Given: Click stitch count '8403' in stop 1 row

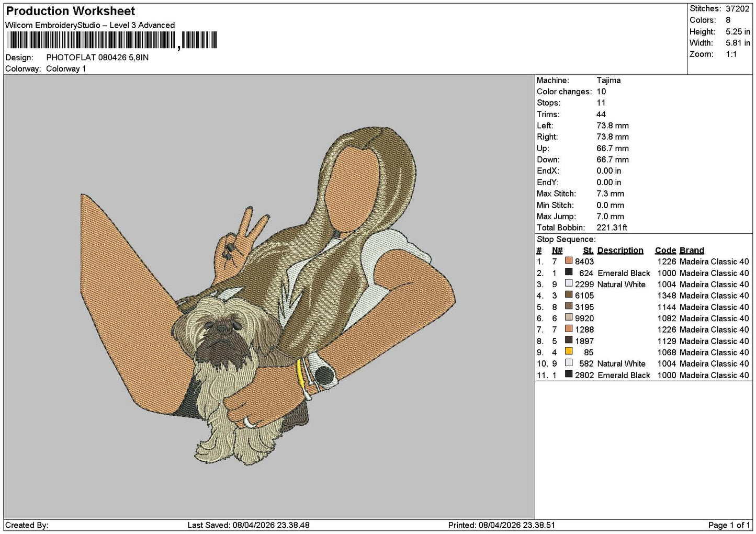Looking at the screenshot, I should [x=584, y=262].
